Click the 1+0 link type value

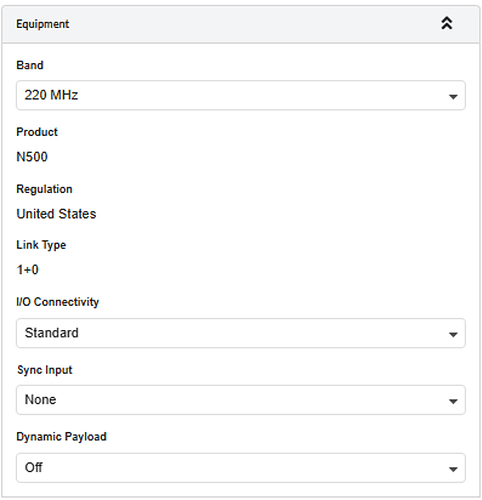tap(28, 269)
